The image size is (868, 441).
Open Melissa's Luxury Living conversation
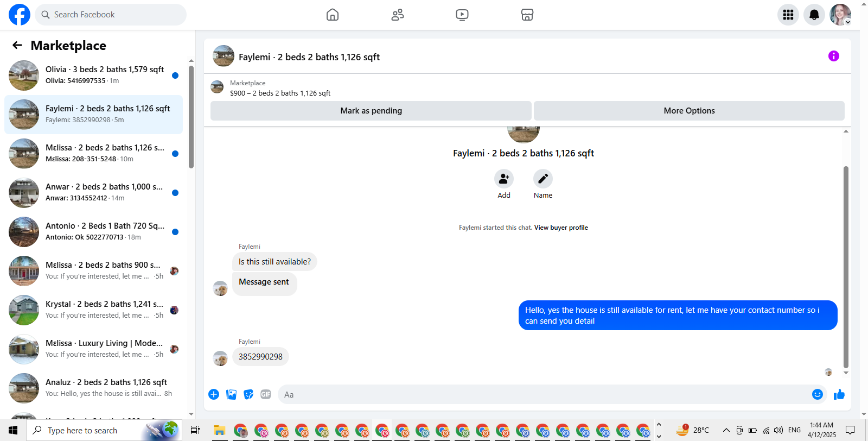(93, 349)
